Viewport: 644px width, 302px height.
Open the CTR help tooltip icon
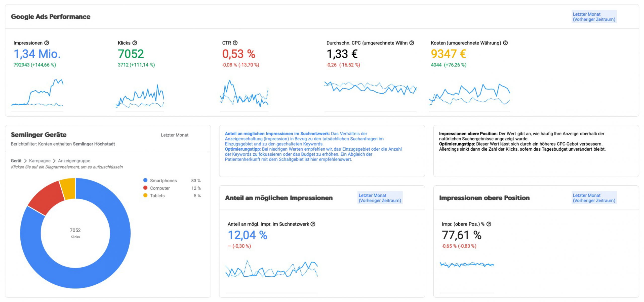click(235, 43)
